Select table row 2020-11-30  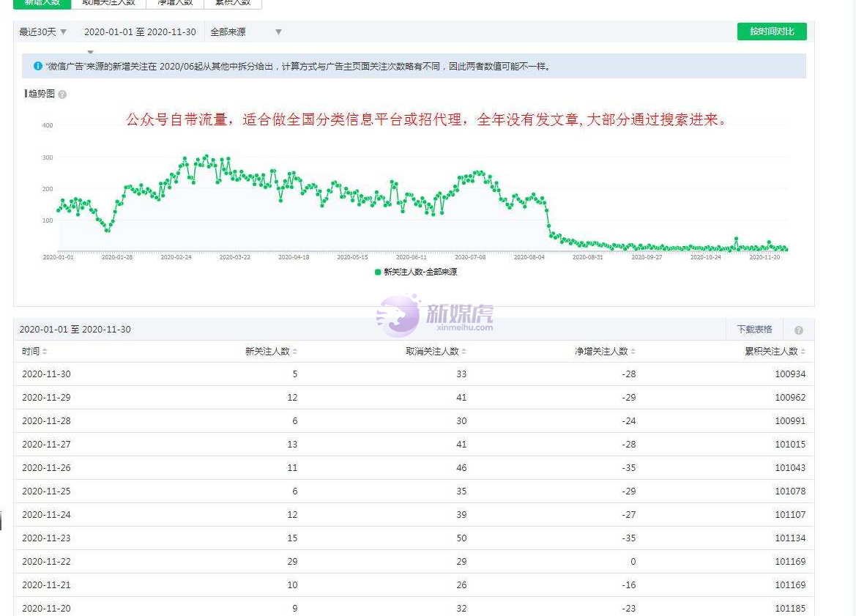pos(414,374)
